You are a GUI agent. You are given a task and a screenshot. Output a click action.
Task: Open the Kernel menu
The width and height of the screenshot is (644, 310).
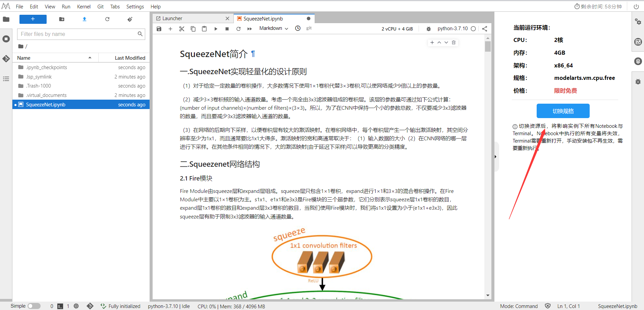[84, 6]
